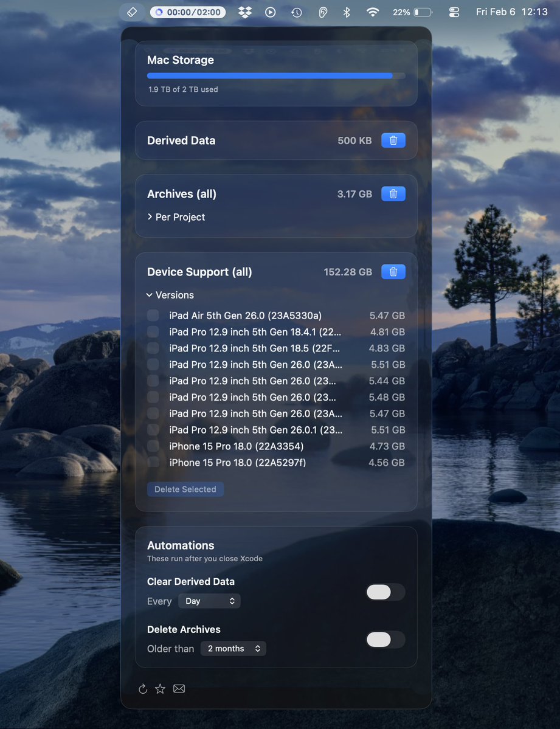Click the iPad Air 5th Gen 26.0 (23A5330a) name
560x729 pixels.
(245, 316)
